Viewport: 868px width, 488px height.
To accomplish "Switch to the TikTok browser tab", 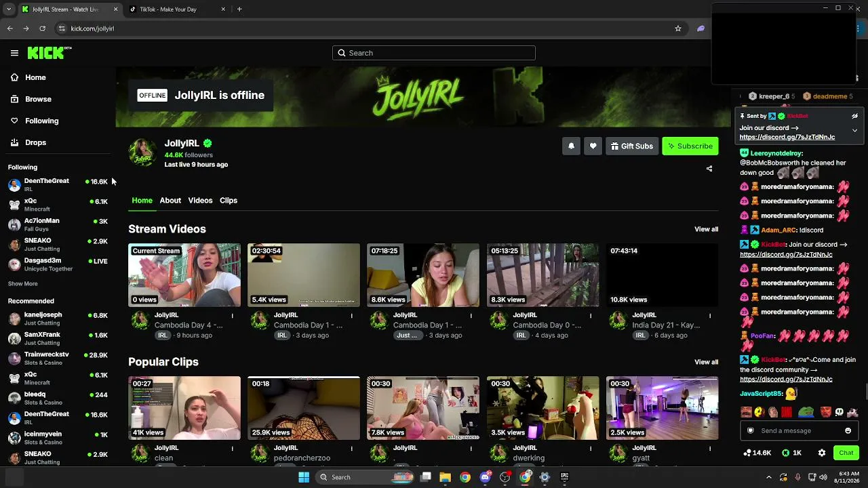I will pyautogui.click(x=177, y=9).
